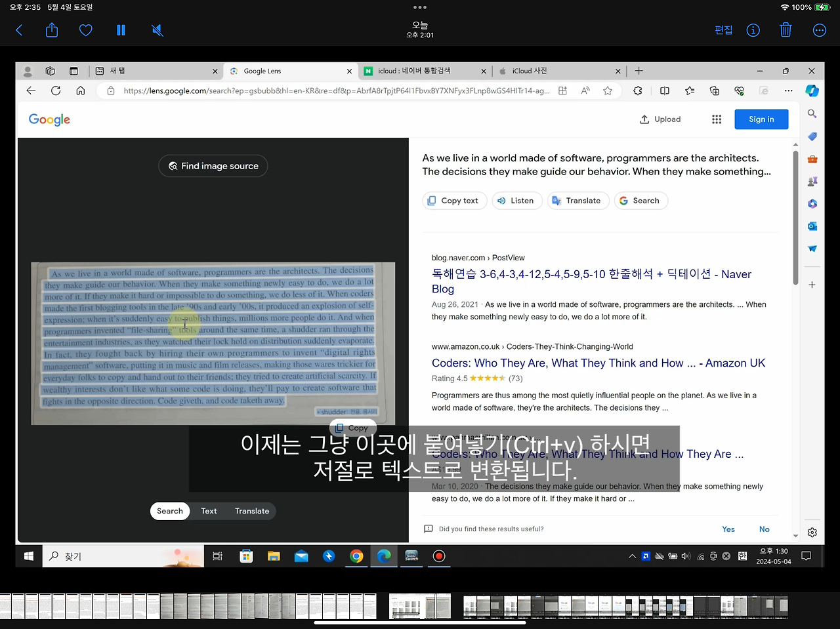Open the Edge collections toolbar icon
The image size is (840, 629).
click(x=715, y=91)
